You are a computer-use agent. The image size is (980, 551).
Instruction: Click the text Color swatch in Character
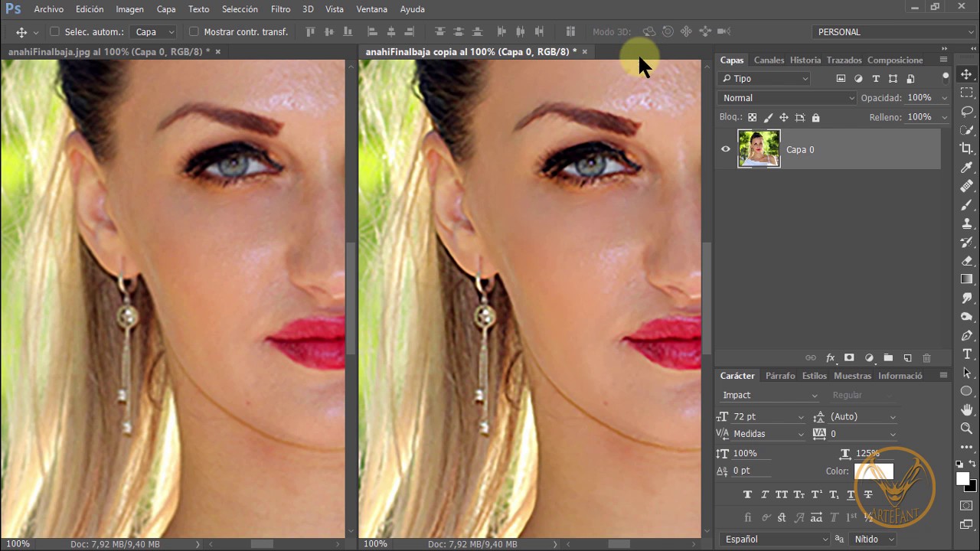click(x=874, y=471)
